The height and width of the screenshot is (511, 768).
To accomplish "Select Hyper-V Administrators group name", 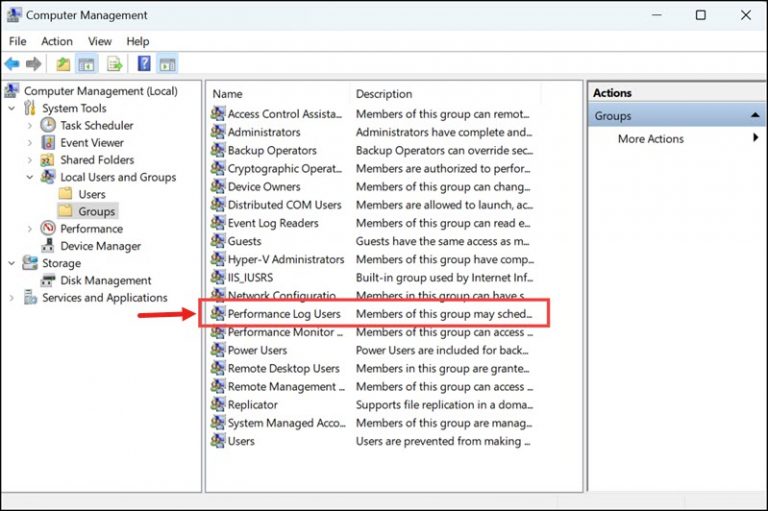I will tap(286, 259).
